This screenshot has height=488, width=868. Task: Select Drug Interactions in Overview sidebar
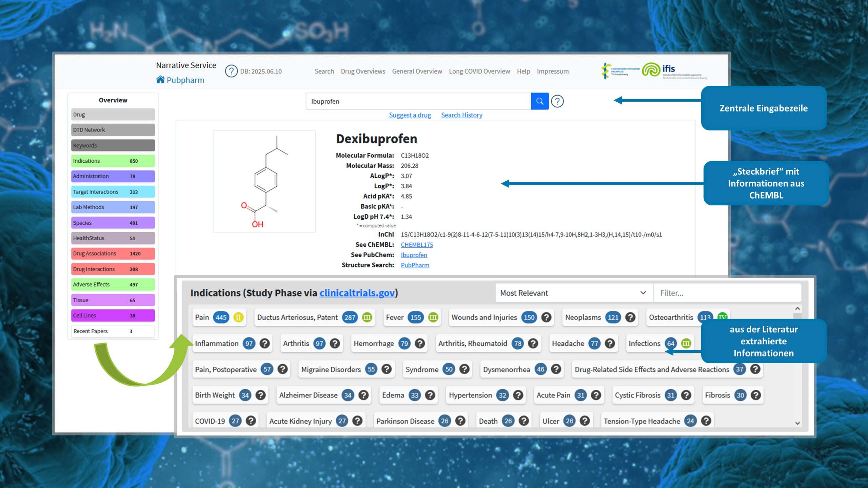click(113, 269)
